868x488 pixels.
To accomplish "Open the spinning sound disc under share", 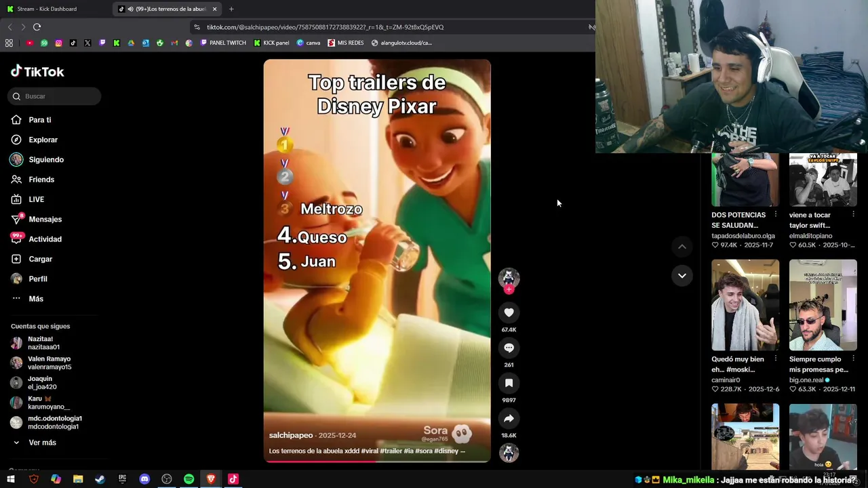I will coord(509,452).
